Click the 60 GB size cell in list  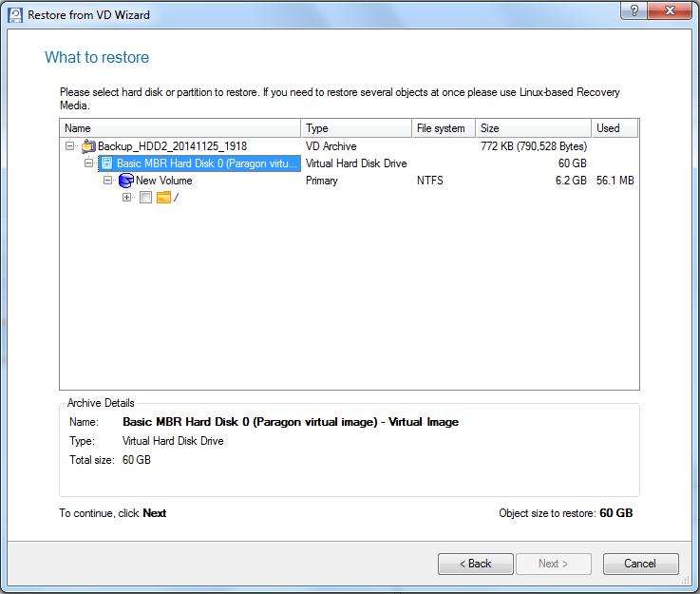pos(572,163)
